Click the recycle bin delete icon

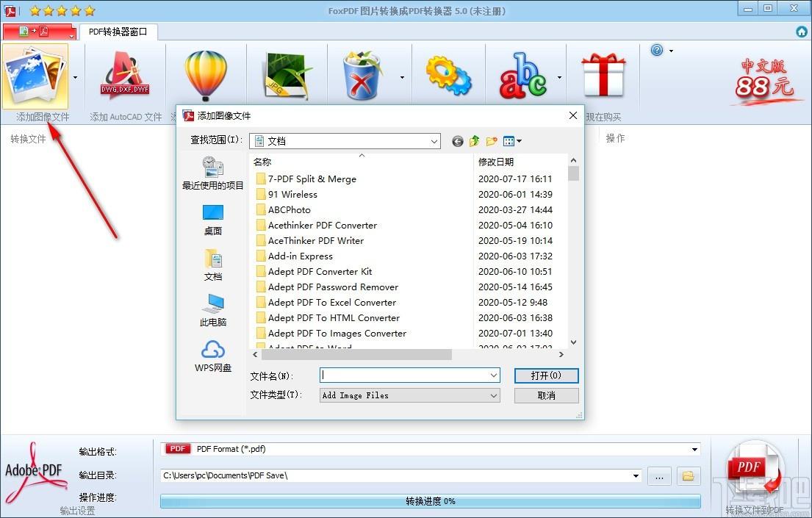(362, 76)
